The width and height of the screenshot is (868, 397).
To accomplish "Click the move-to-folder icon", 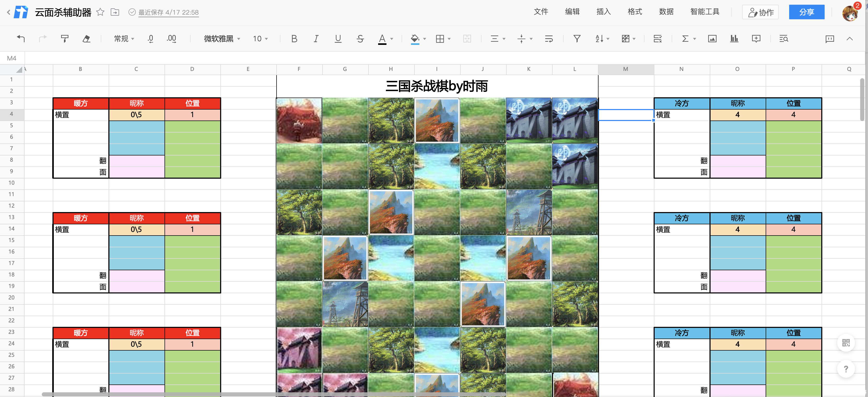I will point(115,12).
